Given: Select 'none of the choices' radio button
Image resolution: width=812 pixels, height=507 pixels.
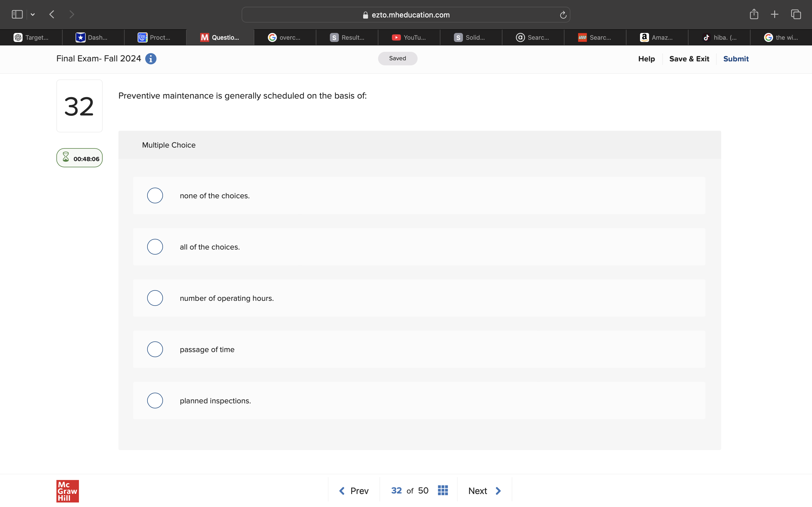Looking at the screenshot, I should click(155, 195).
